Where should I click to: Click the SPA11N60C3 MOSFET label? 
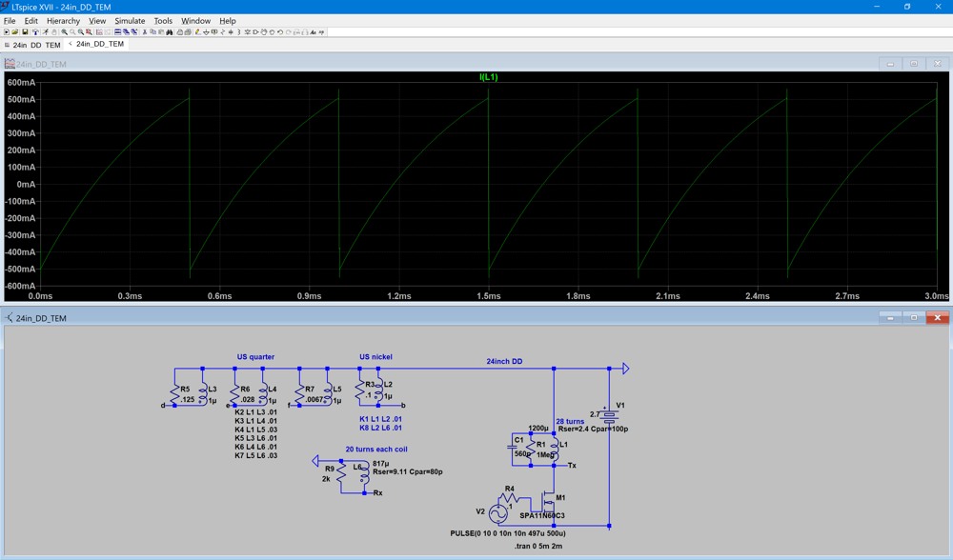coord(542,515)
